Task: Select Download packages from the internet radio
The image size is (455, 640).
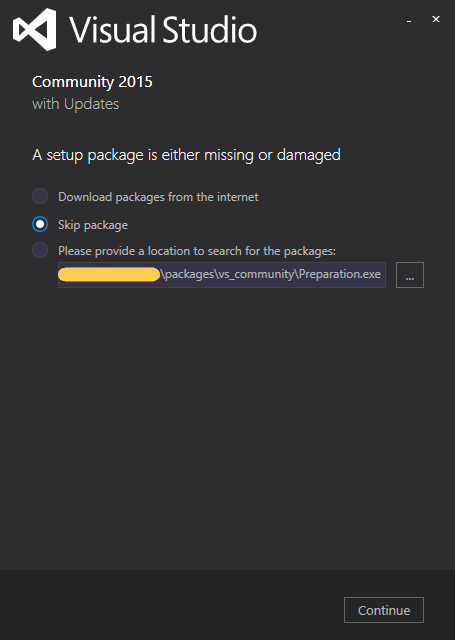Action: point(40,196)
